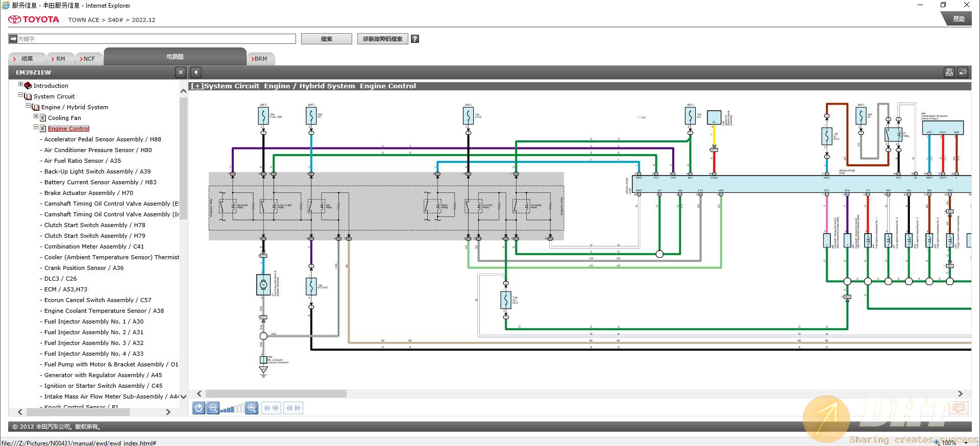Collapse the left tree panel arrow
The height and width of the screenshot is (446, 980).
(196, 72)
